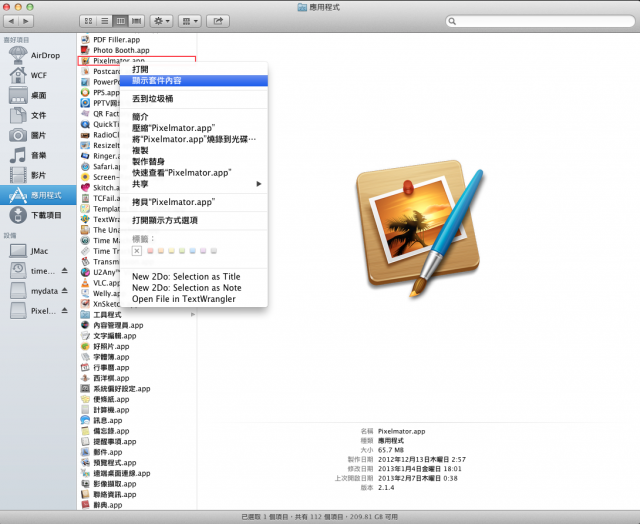640x524 pixels.
Task: Expand the 共享 (Share) submenu
Action: pyautogui.click(x=194, y=184)
